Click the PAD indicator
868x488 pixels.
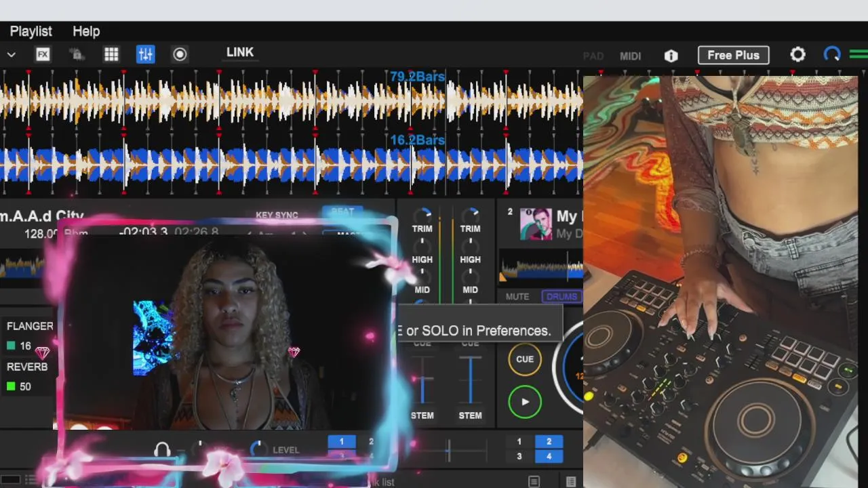[593, 56]
